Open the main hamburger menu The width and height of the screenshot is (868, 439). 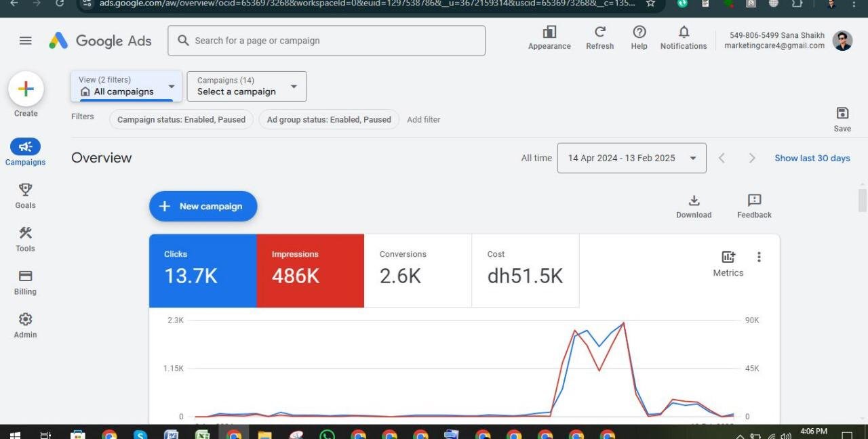point(26,41)
